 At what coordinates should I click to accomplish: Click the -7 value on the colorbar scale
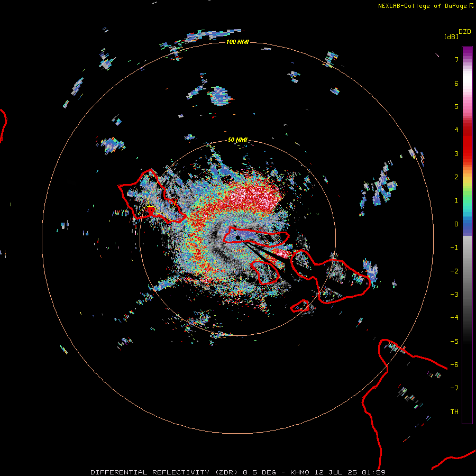454,388
